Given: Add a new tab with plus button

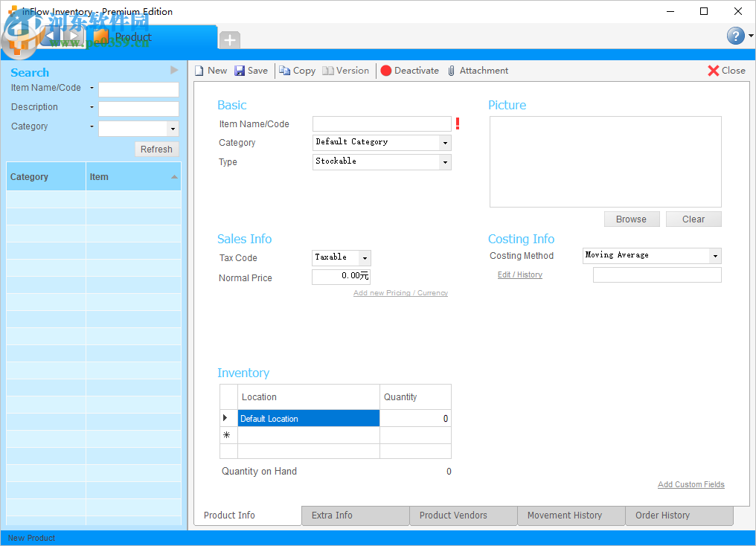Looking at the screenshot, I should pyautogui.click(x=230, y=40).
